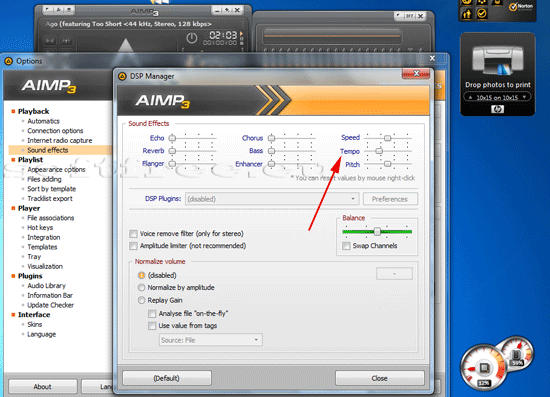Click the (Default) button

[x=167, y=378]
